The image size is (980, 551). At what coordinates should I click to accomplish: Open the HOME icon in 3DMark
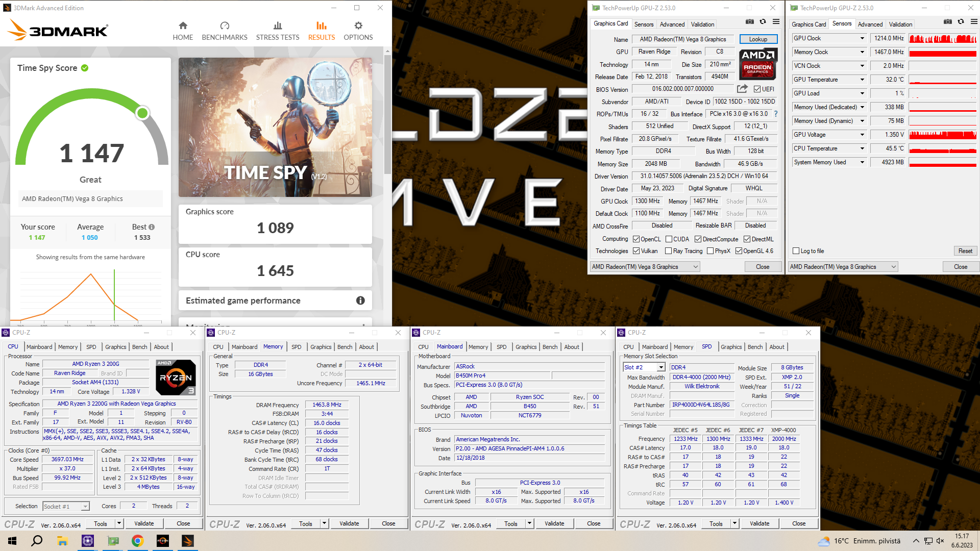(x=183, y=26)
